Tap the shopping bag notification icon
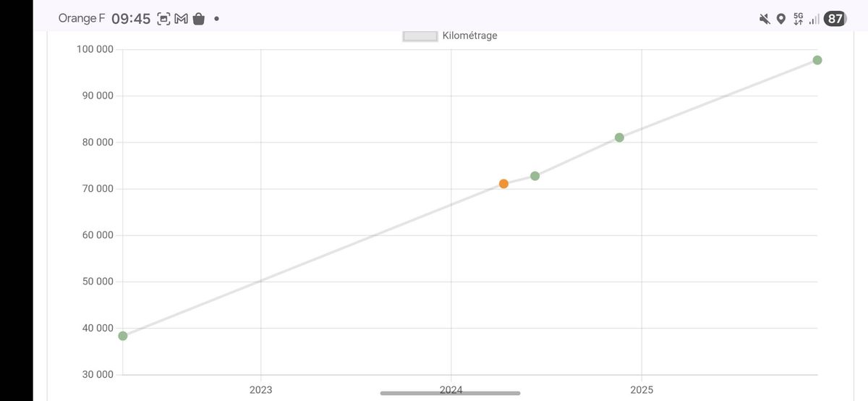This screenshot has height=401, width=868. point(198,19)
